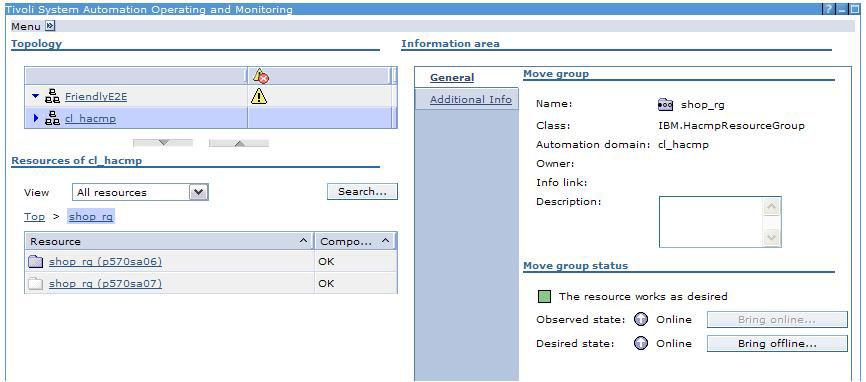Click inside the Description text box

tap(710, 222)
